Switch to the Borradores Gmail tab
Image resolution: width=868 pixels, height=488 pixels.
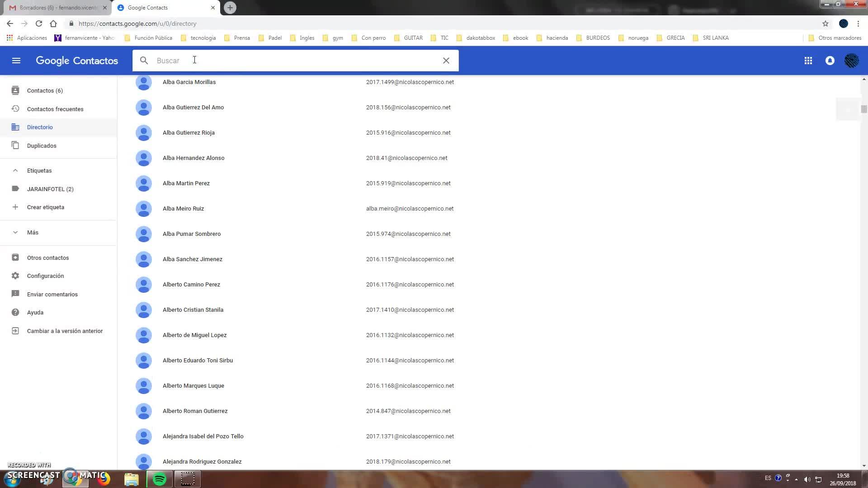click(x=58, y=8)
